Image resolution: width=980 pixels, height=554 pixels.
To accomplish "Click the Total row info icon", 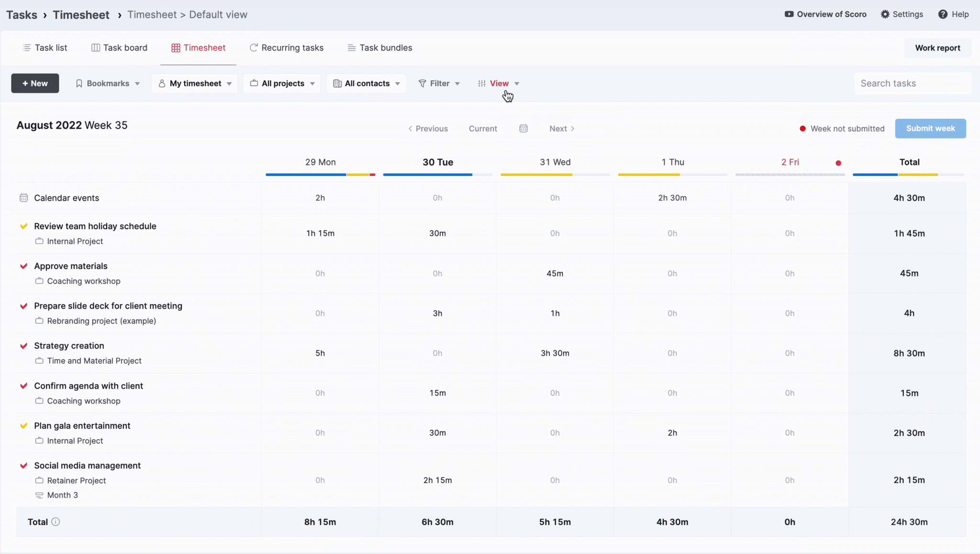I will [x=56, y=522].
